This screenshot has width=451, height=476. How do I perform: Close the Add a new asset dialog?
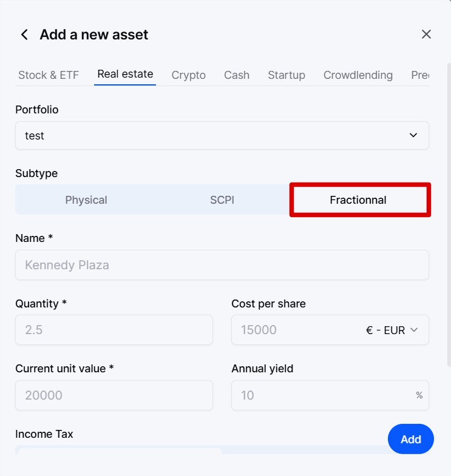(426, 35)
